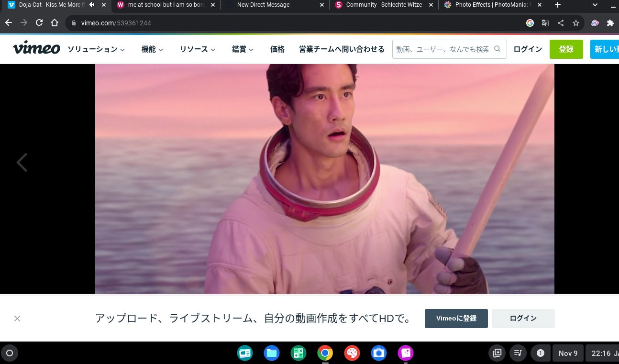Image resolution: width=619 pixels, height=364 pixels.
Task: Click into the Vimeo search field
Action: point(442,49)
